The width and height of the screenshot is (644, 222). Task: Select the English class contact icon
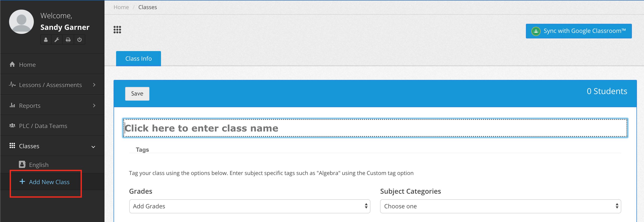pyautogui.click(x=22, y=164)
